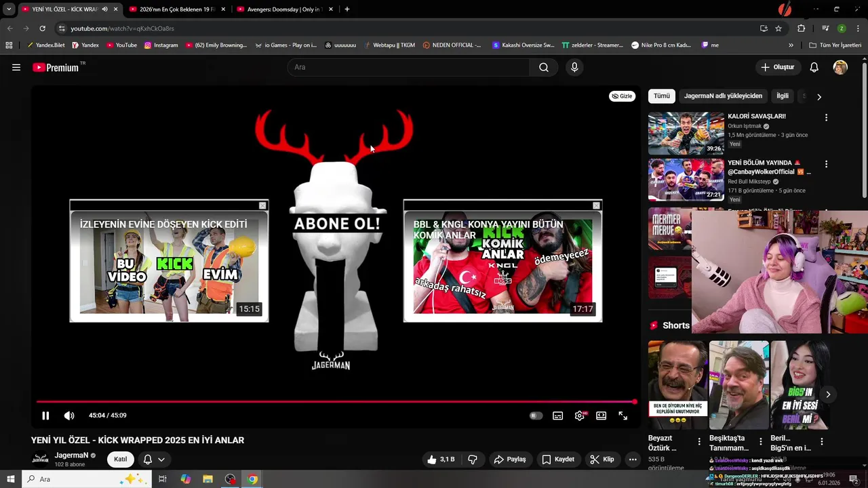Image resolution: width=868 pixels, height=488 pixels.
Task: Select the JagermaN adlı yükleyiciden chip
Action: [x=723, y=96]
